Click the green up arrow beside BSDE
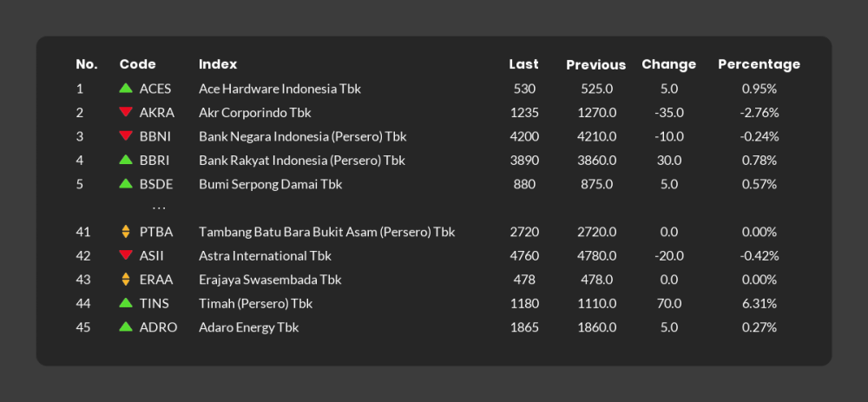The height and width of the screenshot is (402, 868). point(126,184)
